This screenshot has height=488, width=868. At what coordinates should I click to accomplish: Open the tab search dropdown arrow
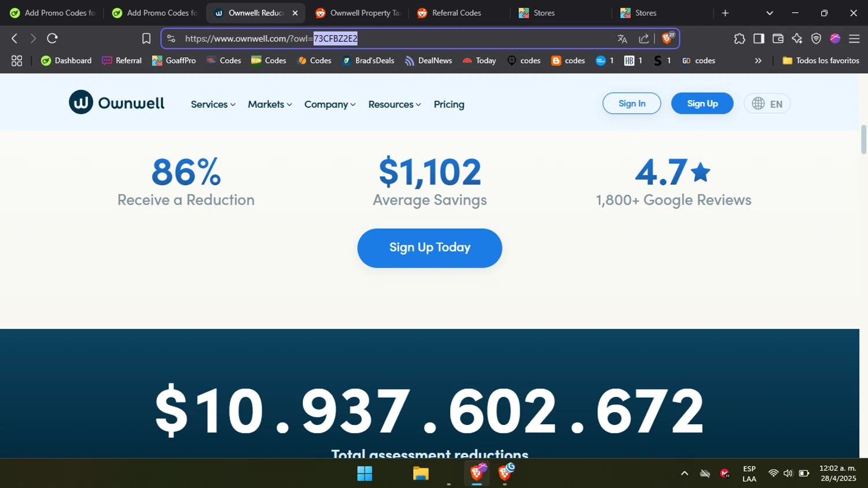(x=770, y=13)
